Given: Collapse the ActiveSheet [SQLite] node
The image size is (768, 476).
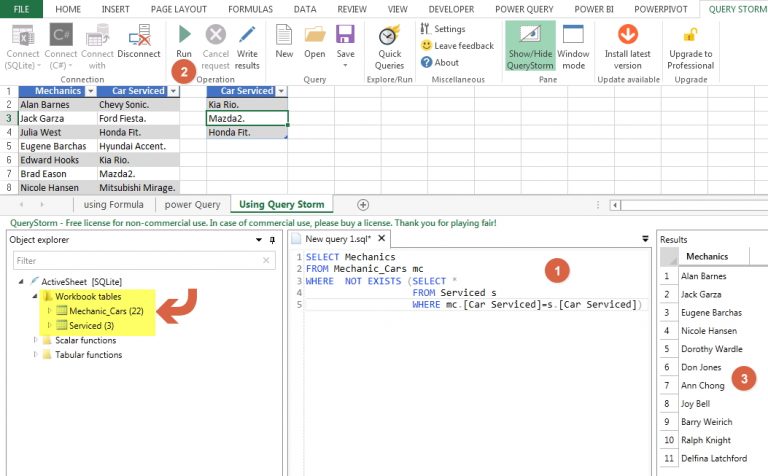Looking at the screenshot, I should click(21, 282).
